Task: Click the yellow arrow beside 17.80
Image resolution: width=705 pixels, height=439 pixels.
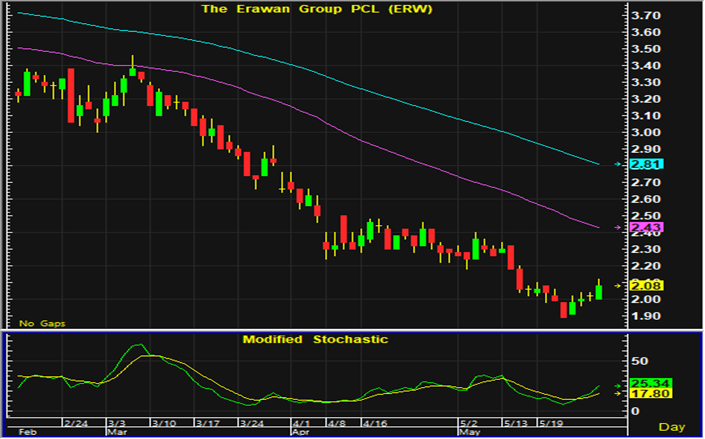Action: (618, 394)
